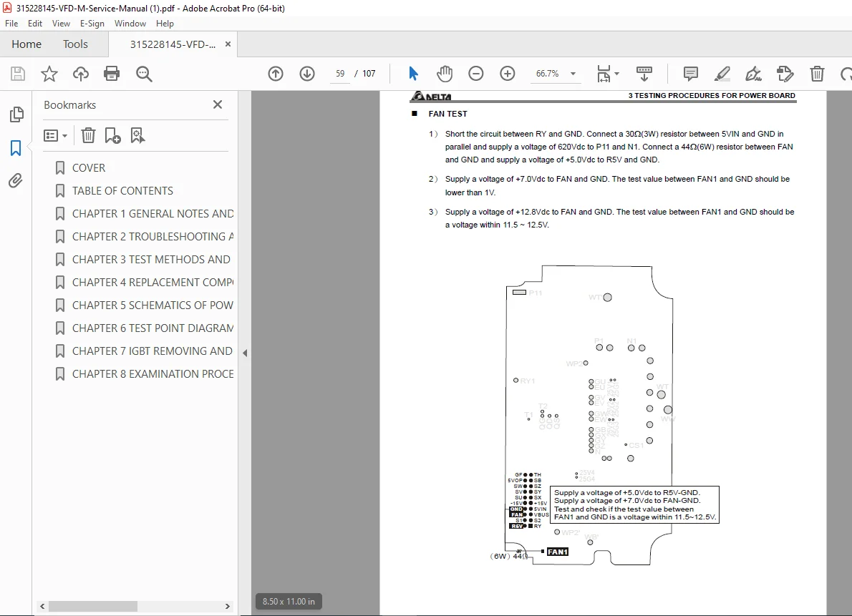Viewport: 852px width, 616px height.
Task: Open the Fill & Sign pen tool
Action: (x=754, y=73)
